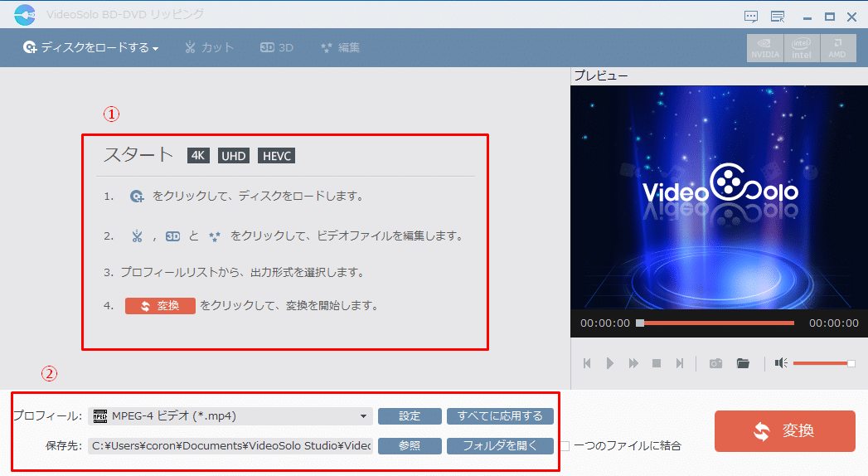Click the 編集 edit tool

[341, 47]
